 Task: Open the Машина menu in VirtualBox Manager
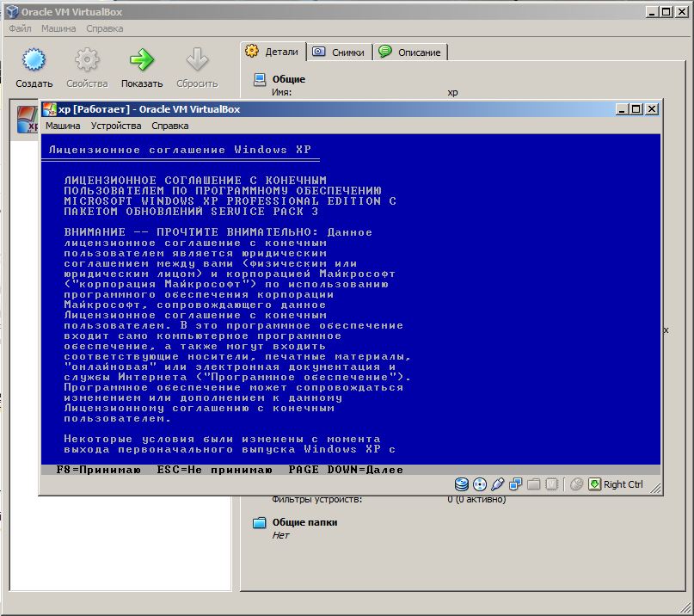(x=58, y=28)
